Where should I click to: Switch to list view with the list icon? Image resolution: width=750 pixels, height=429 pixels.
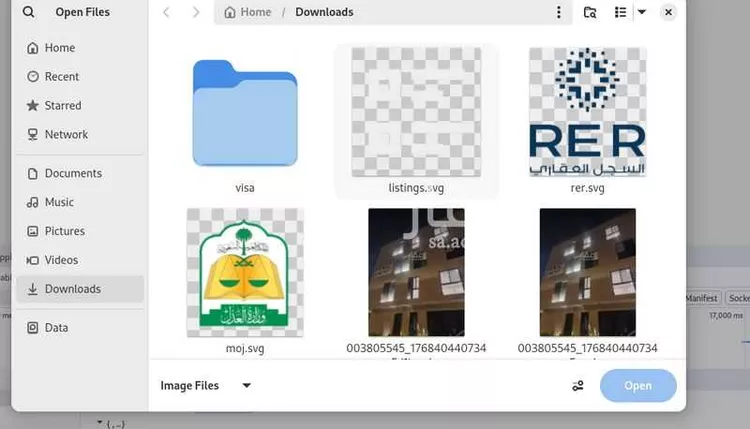tap(620, 12)
